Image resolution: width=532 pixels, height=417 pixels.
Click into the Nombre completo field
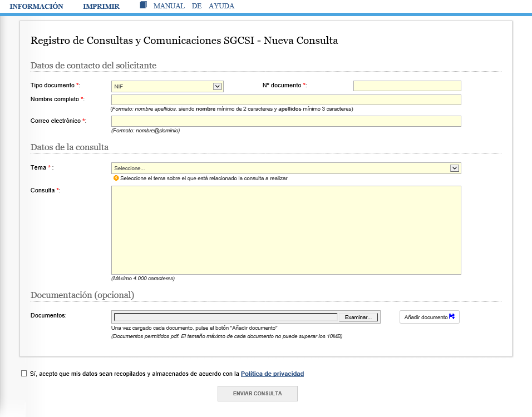point(286,100)
